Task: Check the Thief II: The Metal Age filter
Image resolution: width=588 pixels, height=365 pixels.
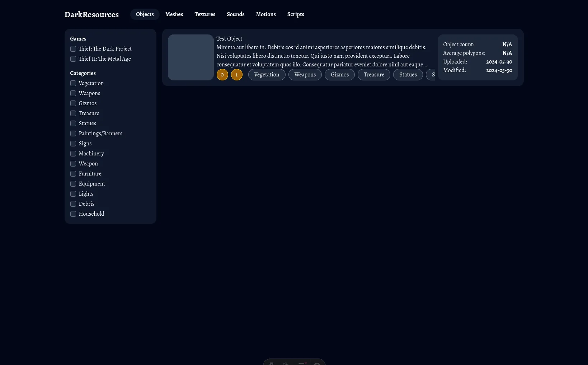Action: (73, 59)
